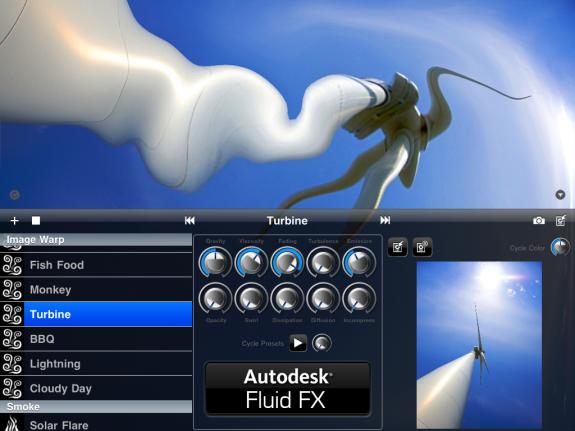This screenshot has width=575, height=431.
Task: Collapse the panel with the down-arrow circle
Action: (x=560, y=195)
